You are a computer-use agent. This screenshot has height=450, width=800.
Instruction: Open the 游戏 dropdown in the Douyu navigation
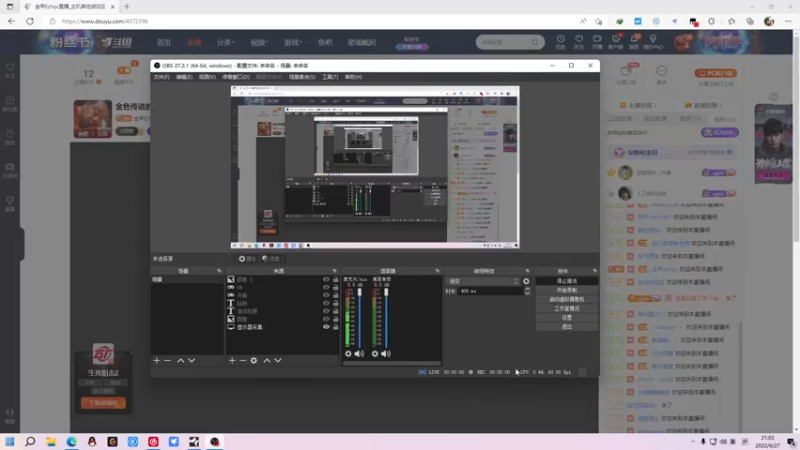tap(293, 43)
